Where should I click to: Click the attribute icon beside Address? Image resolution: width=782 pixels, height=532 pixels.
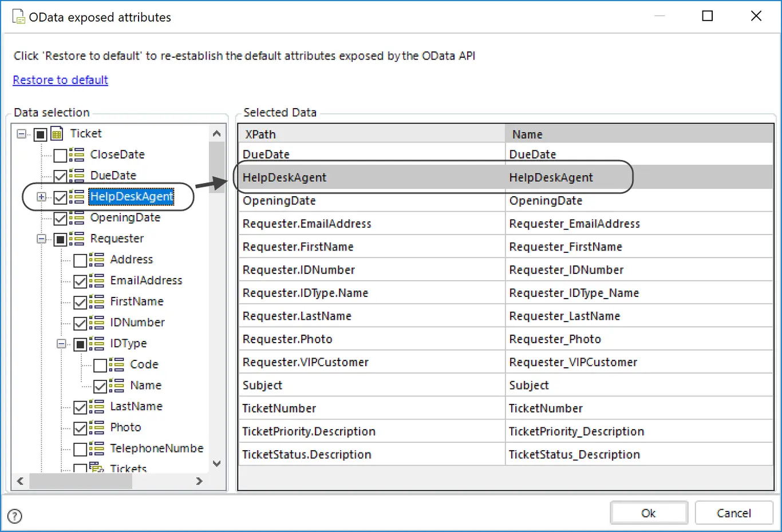click(x=97, y=260)
